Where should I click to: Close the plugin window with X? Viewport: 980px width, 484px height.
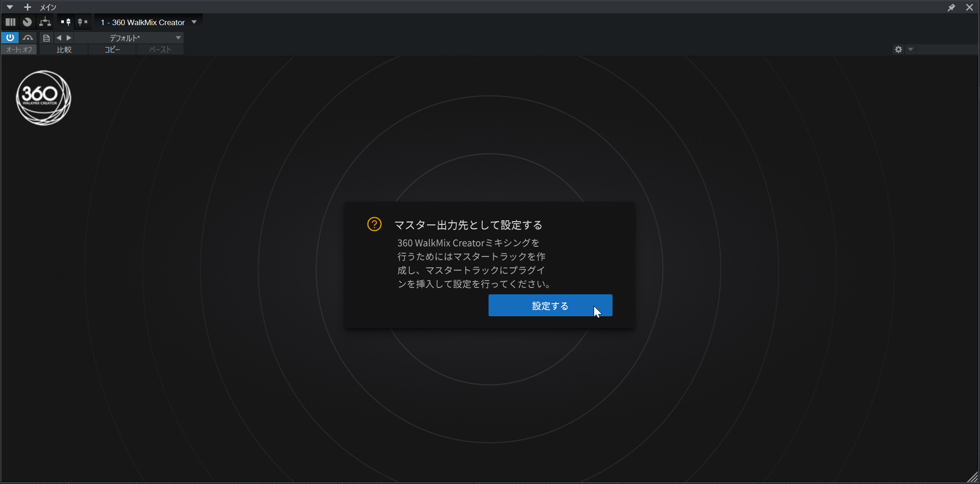point(969,7)
